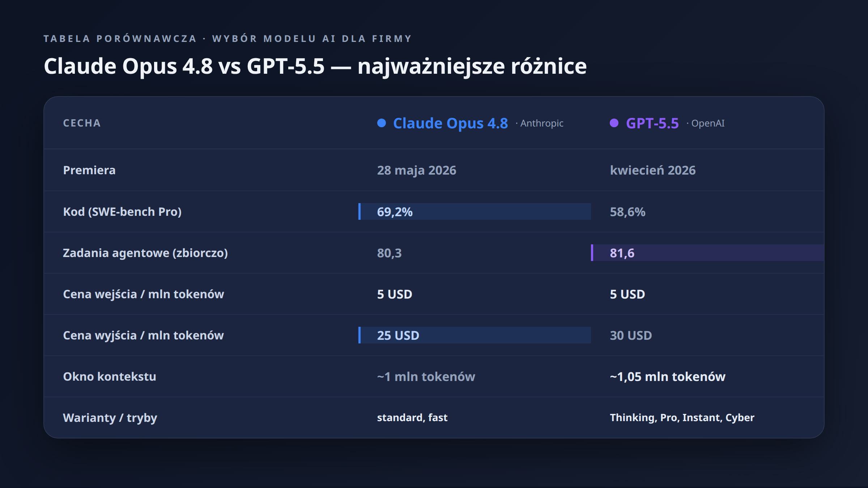The height and width of the screenshot is (488, 868).
Task: Select Cena wyjścia / mln tokenów label
Action: [143, 335]
